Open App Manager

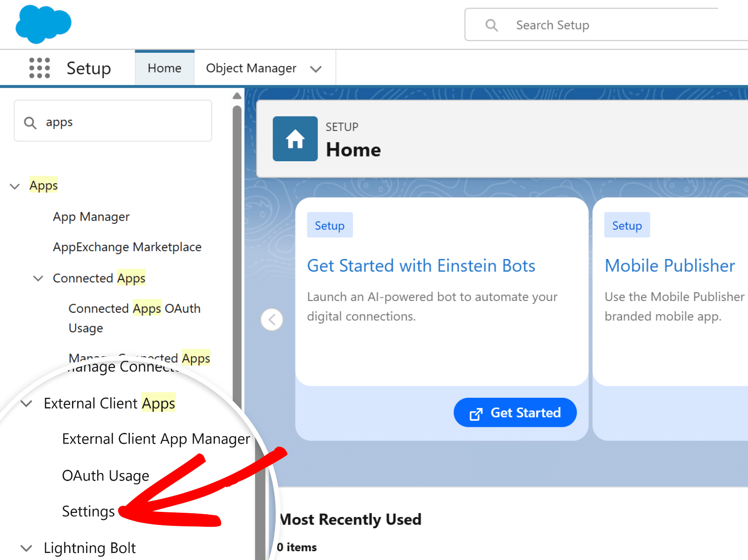pos(91,217)
